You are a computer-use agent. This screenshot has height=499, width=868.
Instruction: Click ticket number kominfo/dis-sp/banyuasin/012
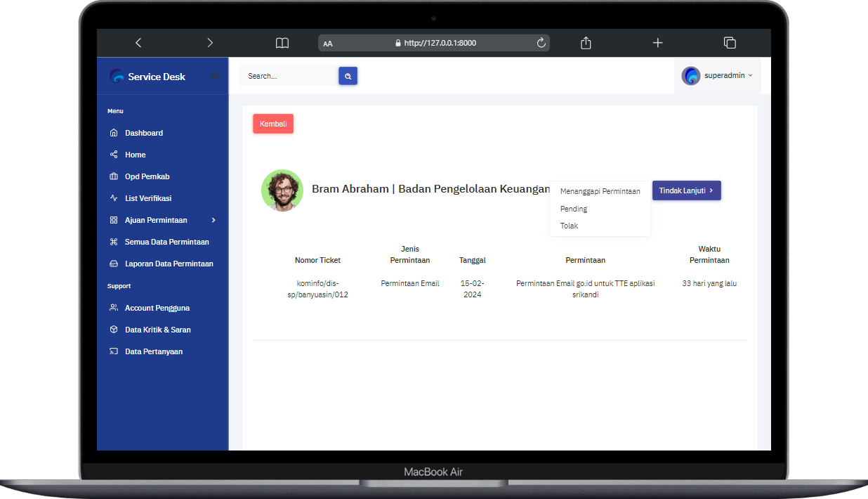point(318,289)
